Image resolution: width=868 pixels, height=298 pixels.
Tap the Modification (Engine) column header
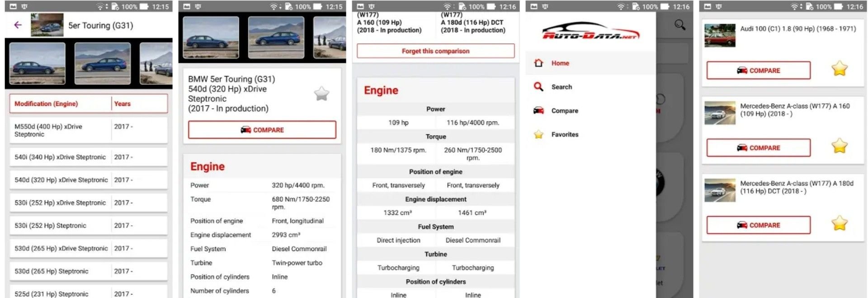[x=46, y=104]
